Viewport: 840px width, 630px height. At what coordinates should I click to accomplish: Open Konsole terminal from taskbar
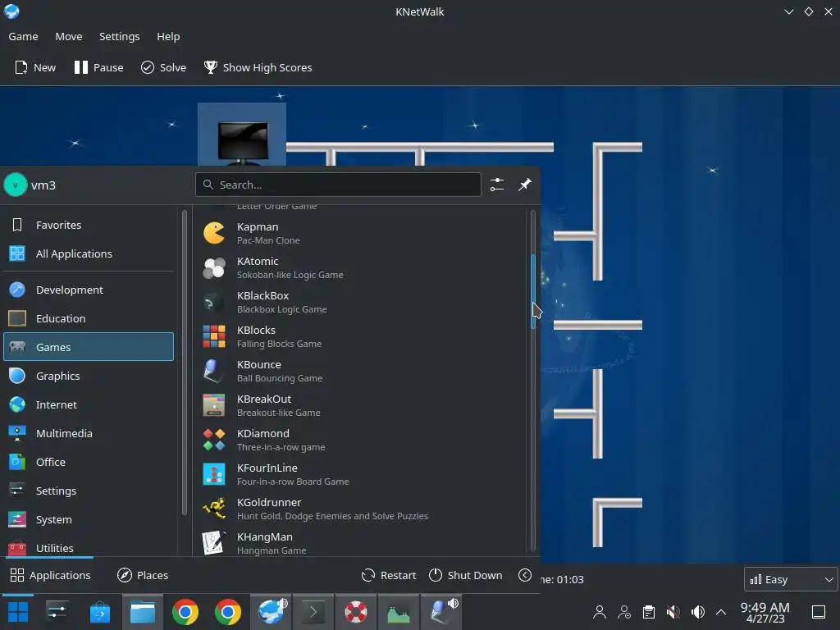pyautogui.click(x=313, y=612)
